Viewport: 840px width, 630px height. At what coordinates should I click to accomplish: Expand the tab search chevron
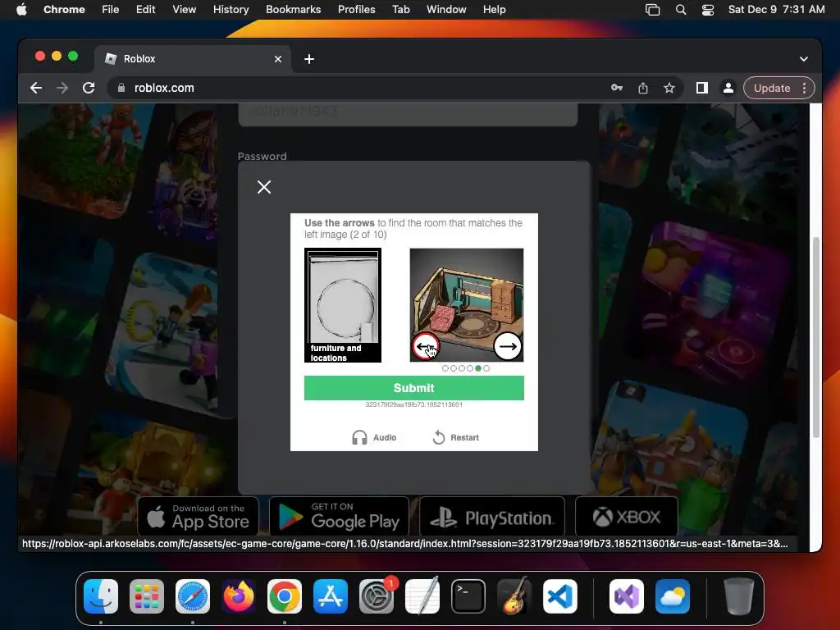[804, 59]
